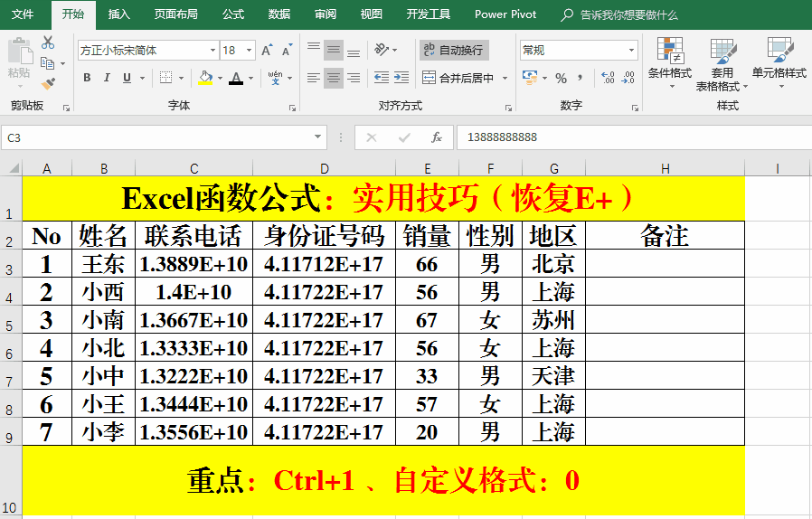Open number group dialog launcher
812x519 pixels.
[x=635, y=108]
